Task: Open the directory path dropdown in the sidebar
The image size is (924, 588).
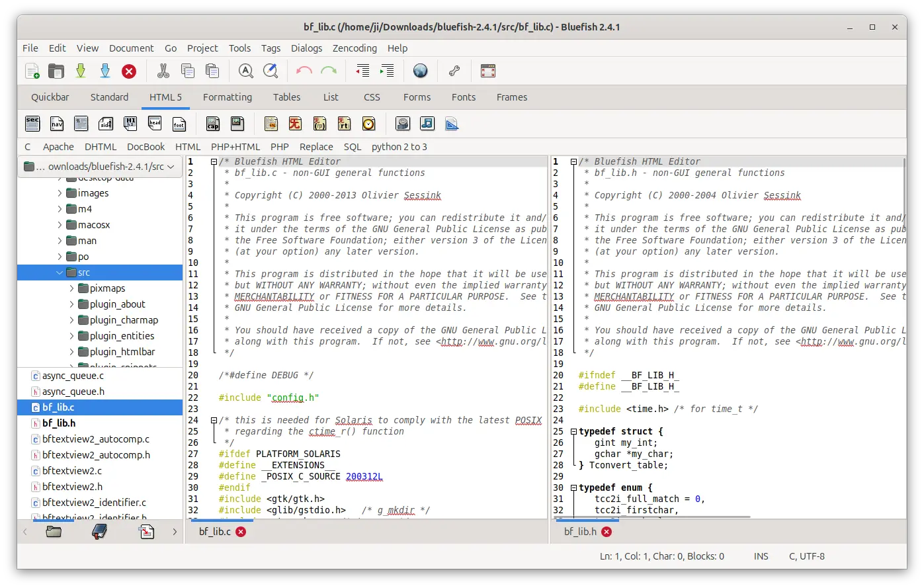Action: coord(100,167)
